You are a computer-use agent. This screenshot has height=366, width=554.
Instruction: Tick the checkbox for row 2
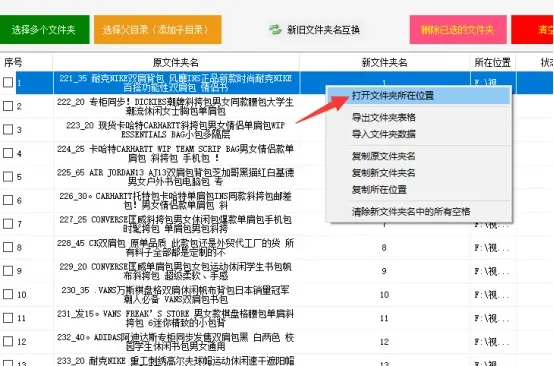click(x=8, y=106)
